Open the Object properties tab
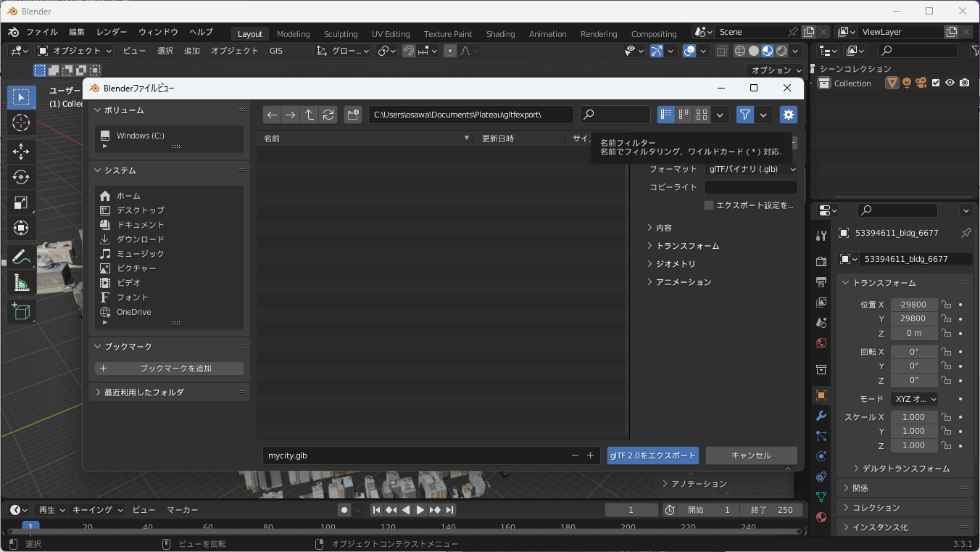This screenshot has width=980, height=552. pyautogui.click(x=821, y=395)
